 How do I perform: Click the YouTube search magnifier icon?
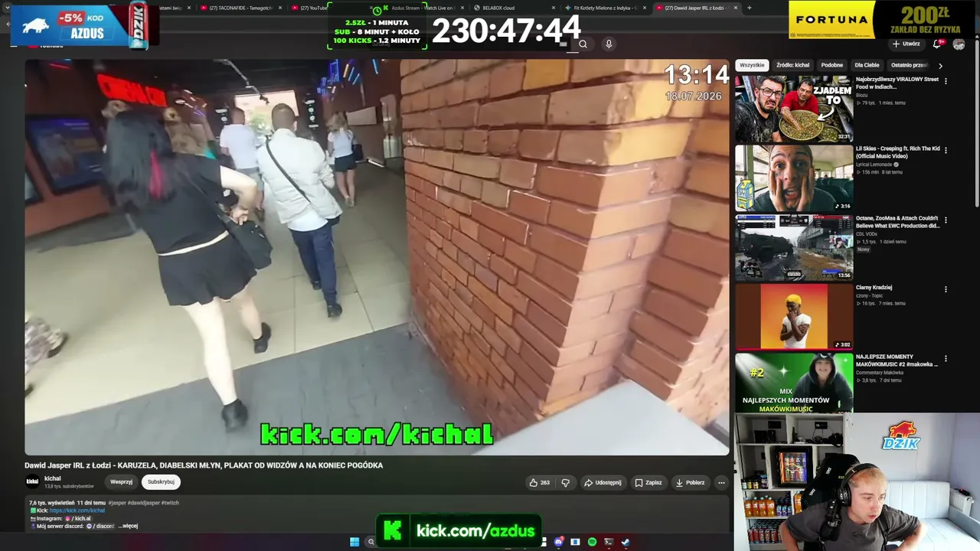point(583,44)
